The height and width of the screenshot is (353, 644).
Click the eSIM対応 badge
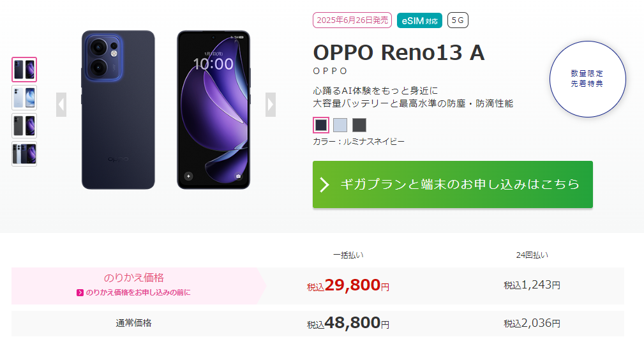coord(419,20)
